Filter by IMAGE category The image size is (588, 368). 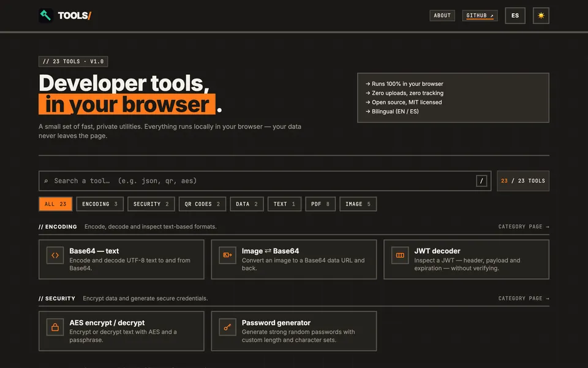pos(358,204)
